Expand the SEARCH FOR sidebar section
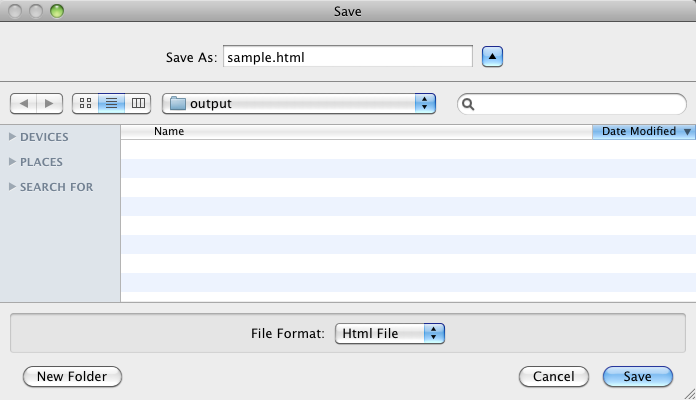Image resolution: width=696 pixels, height=400 pixels. (x=12, y=187)
